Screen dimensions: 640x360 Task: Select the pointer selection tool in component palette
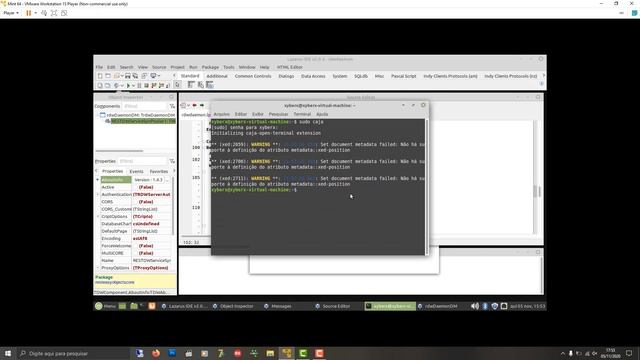click(x=177, y=85)
